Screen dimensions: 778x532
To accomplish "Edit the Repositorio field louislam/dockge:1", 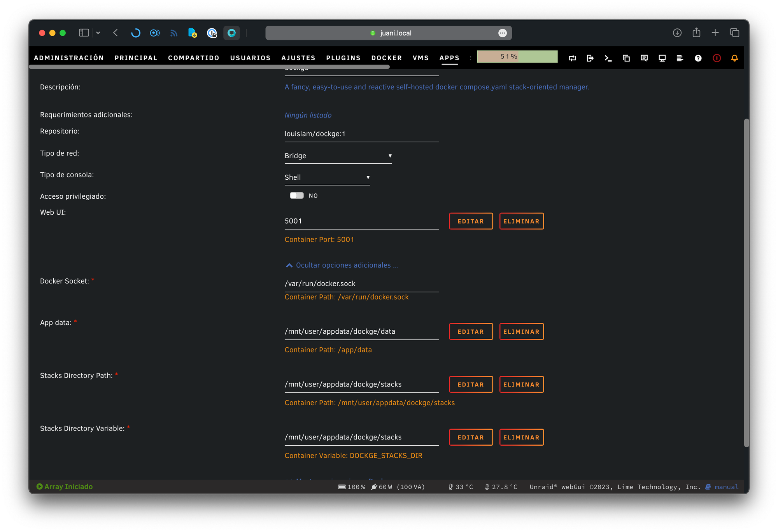I will pos(361,134).
